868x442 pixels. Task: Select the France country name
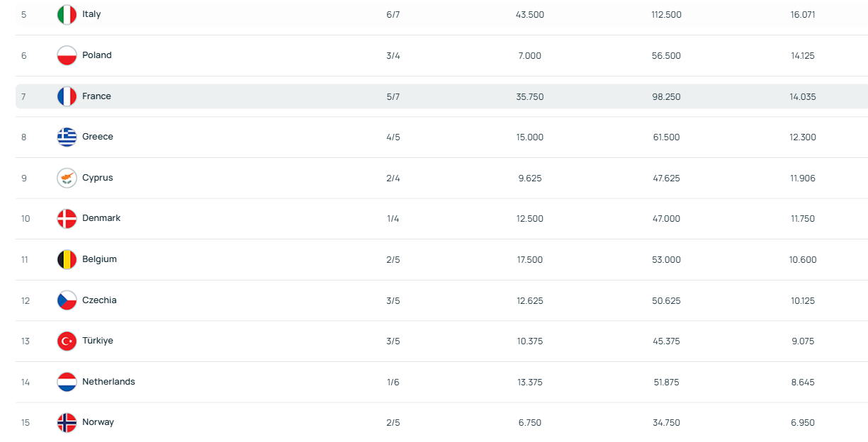coord(96,96)
